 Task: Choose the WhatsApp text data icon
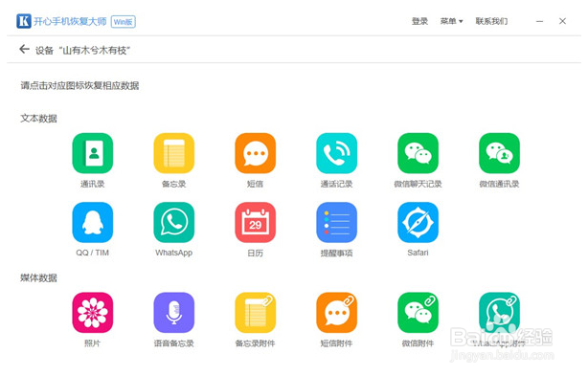[x=173, y=223]
